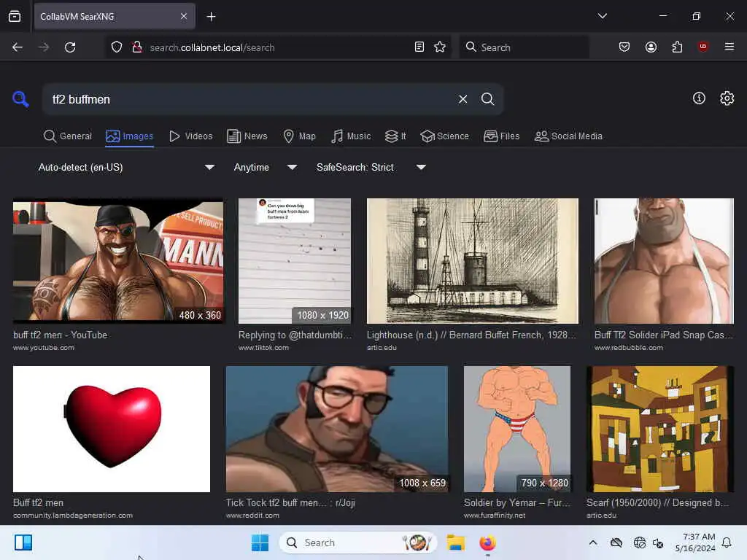The height and width of the screenshot is (560, 747).
Task: Open SearXNG preferences gear icon
Action: tap(727, 98)
